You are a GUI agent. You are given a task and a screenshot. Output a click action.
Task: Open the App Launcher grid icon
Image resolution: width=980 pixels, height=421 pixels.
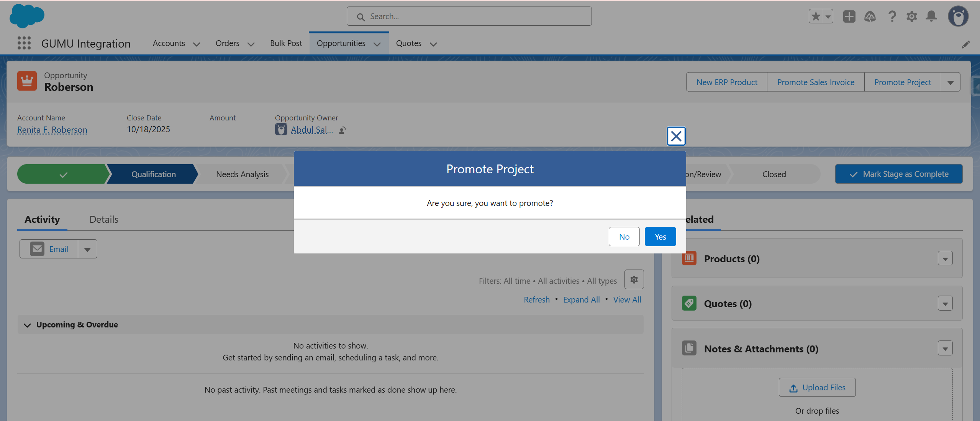pos(24,43)
